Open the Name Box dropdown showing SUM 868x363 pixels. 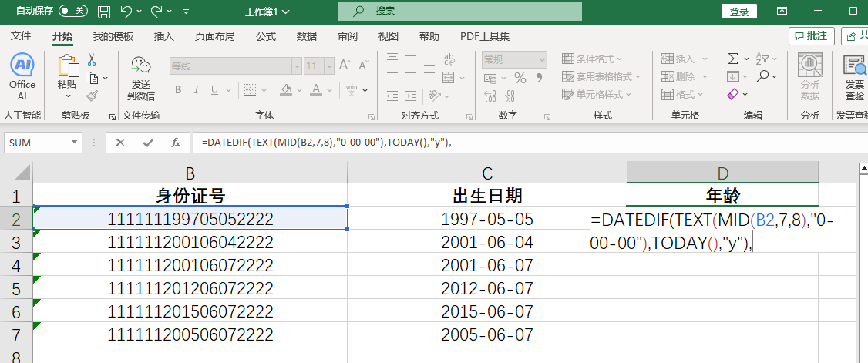point(74,143)
